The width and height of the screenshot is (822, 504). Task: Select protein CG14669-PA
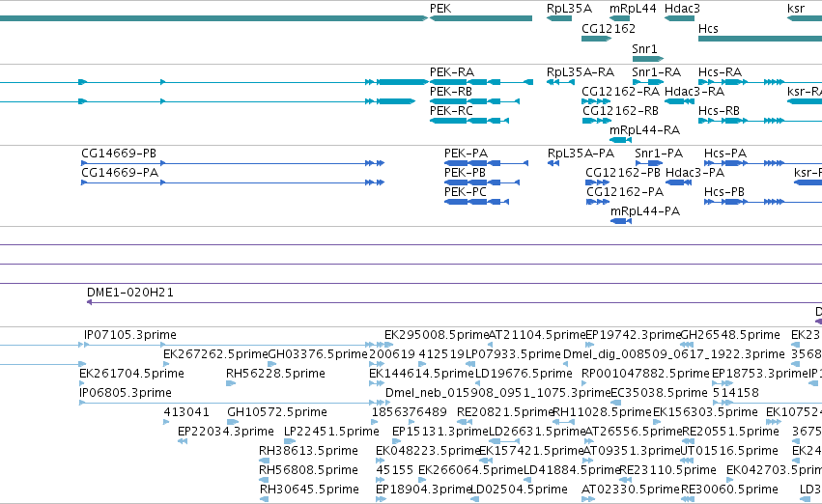point(120,173)
